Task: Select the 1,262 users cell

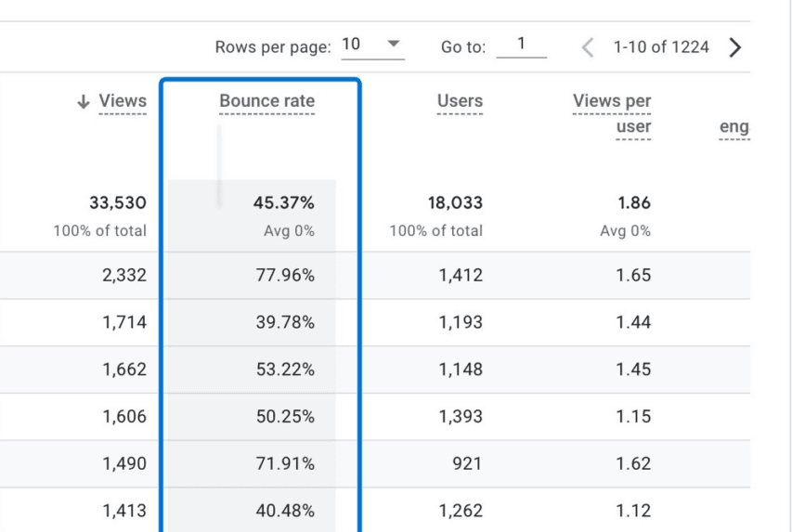Action: (x=461, y=511)
